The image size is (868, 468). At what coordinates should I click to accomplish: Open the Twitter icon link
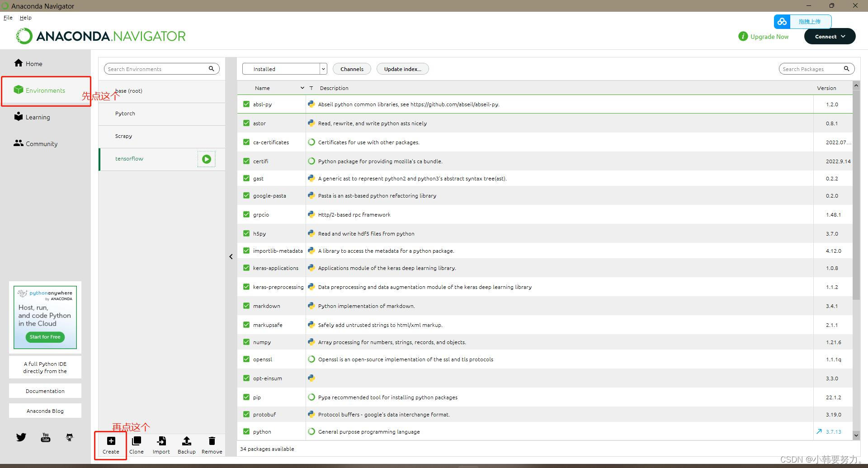(21, 437)
